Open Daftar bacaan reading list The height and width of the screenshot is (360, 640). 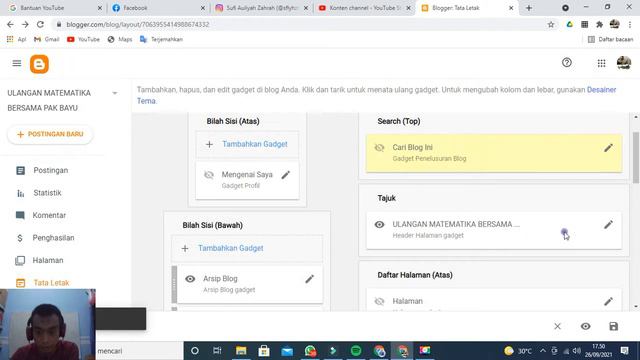click(x=611, y=39)
